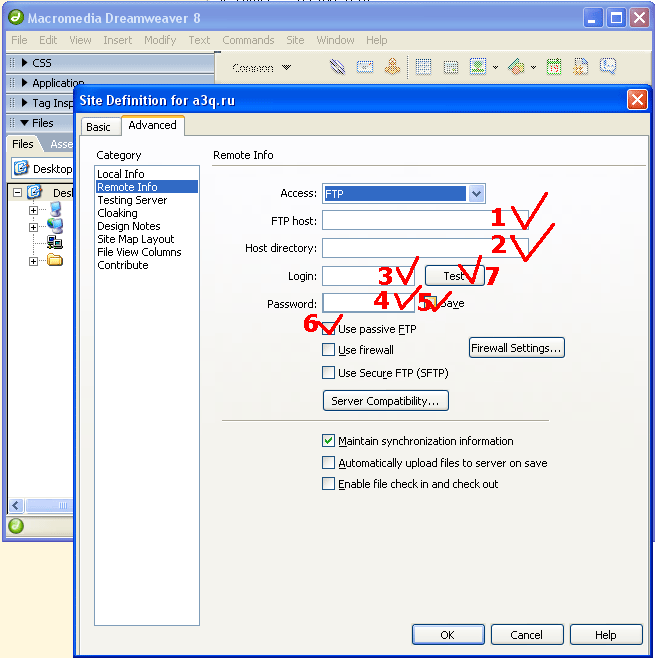Click the Desktop site icon in the Files dropdown
The image size is (655, 658).
pos(21,168)
